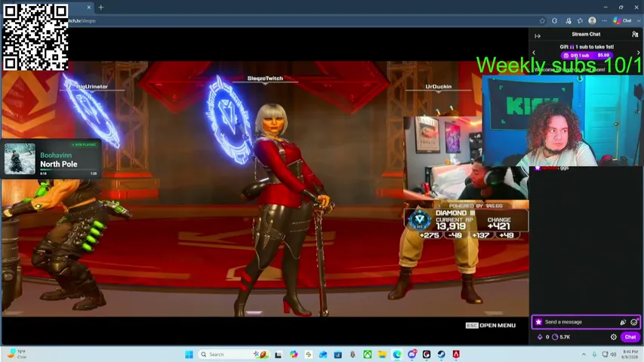Open browser profile avatar

tap(592, 20)
